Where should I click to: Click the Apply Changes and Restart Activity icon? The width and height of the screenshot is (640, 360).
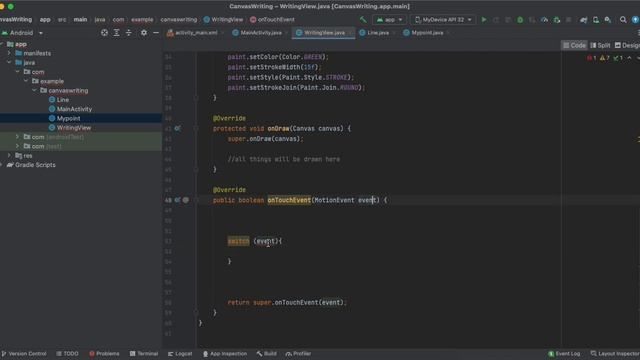point(496,20)
